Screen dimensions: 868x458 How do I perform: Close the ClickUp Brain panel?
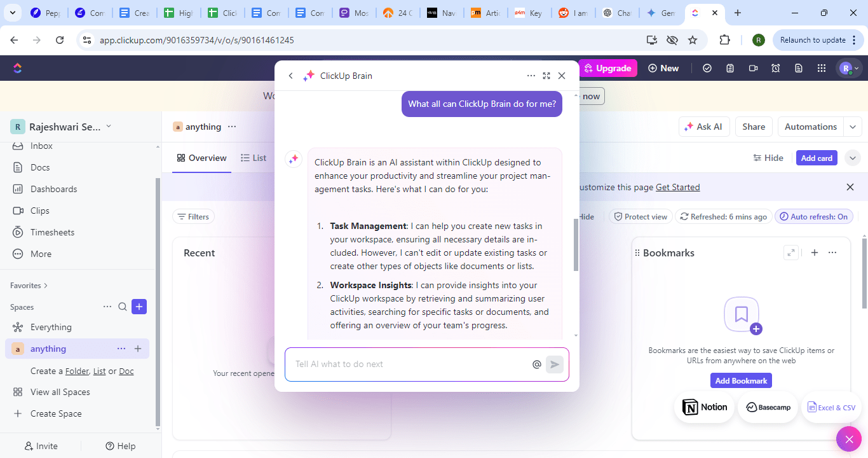562,76
